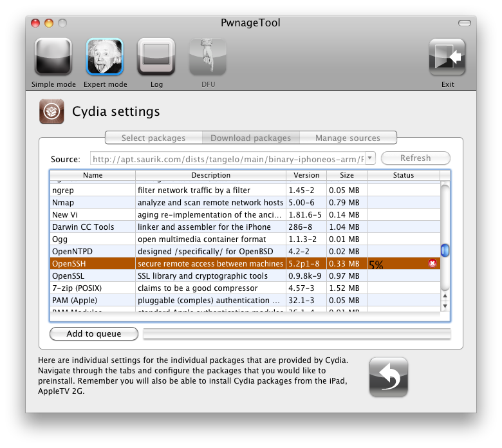Viewport: 502px width, 448px height.
Task: Click the DFU toolbar icon
Action: 207,57
